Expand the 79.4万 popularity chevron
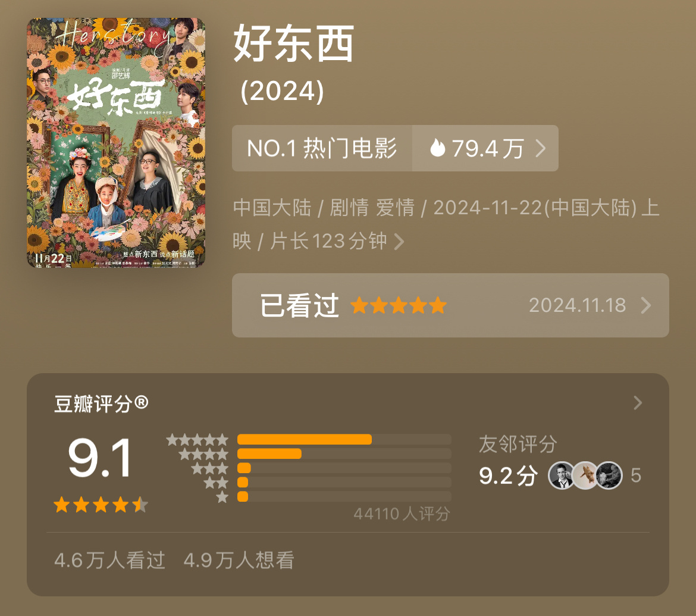Screen dimensions: 696x616 pyautogui.click(x=540, y=148)
